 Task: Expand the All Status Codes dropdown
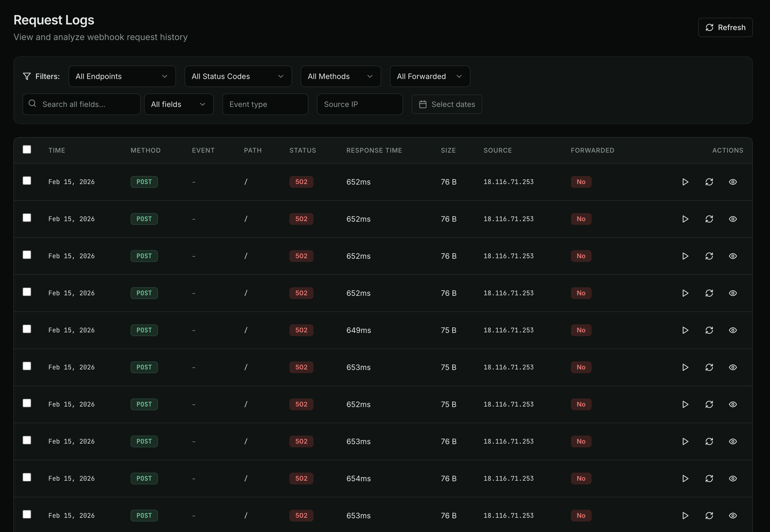238,76
